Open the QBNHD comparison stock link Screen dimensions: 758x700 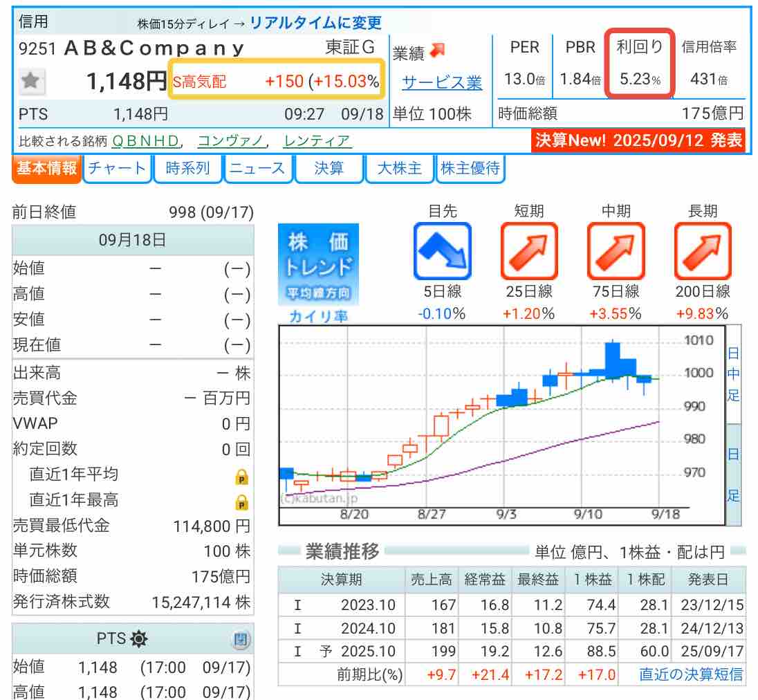[145, 141]
